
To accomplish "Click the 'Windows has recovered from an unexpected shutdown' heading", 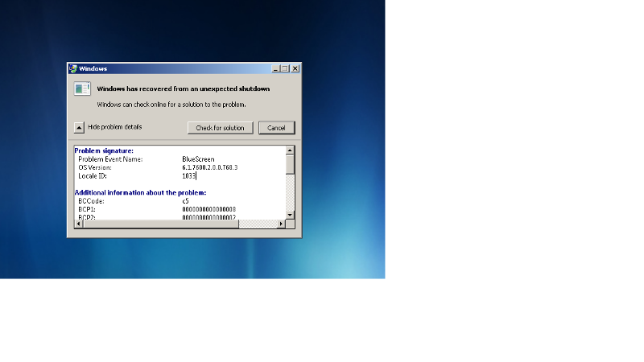I will [184, 88].
